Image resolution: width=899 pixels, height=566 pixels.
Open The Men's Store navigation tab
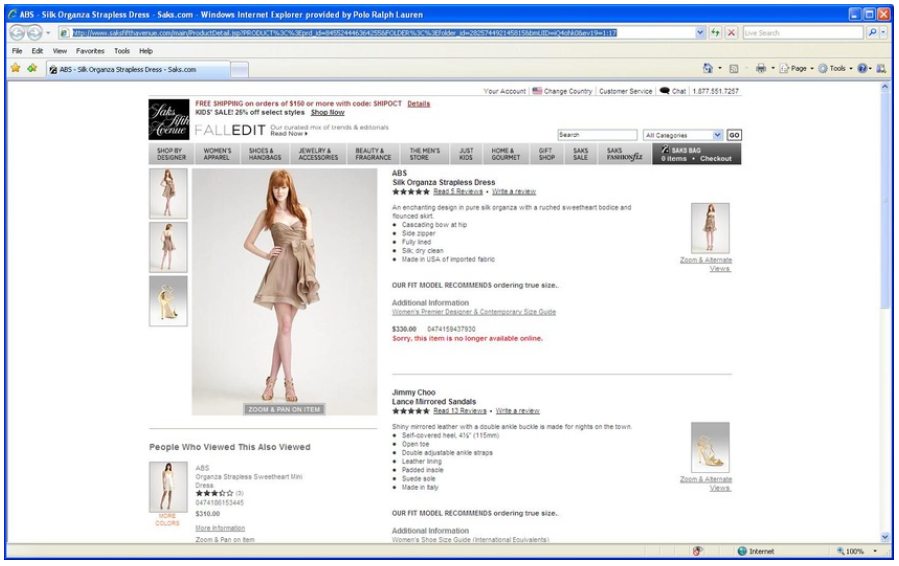pyautogui.click(x=424, y=154)
